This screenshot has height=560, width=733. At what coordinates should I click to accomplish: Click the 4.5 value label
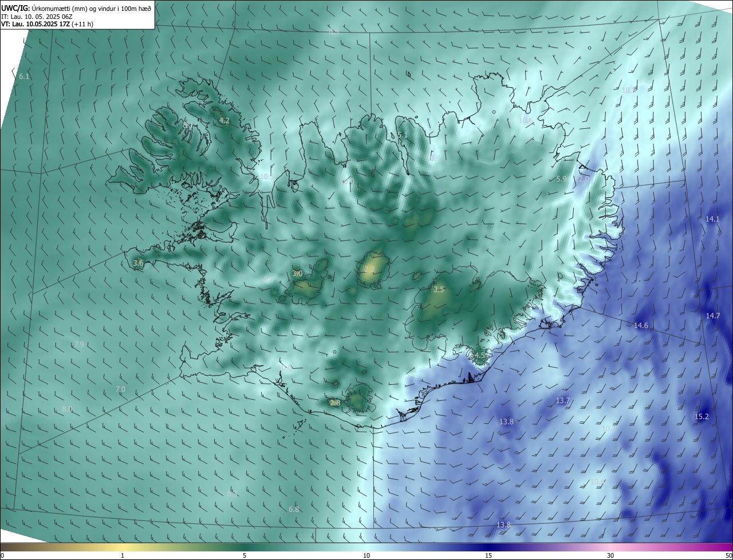point(480,355)
